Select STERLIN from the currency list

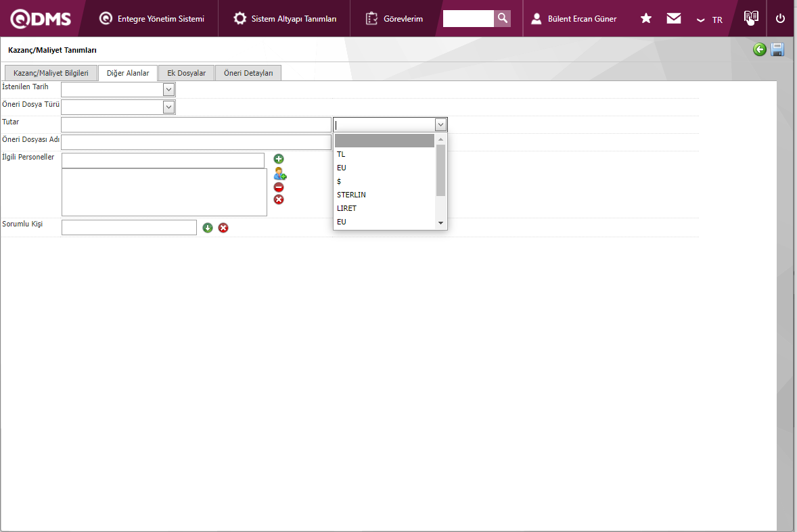click(351, 195)
